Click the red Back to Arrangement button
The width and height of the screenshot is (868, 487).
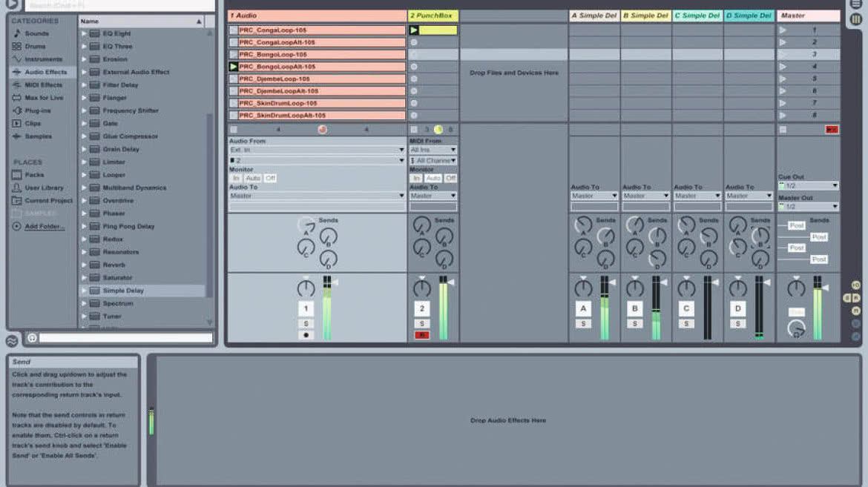832,130
